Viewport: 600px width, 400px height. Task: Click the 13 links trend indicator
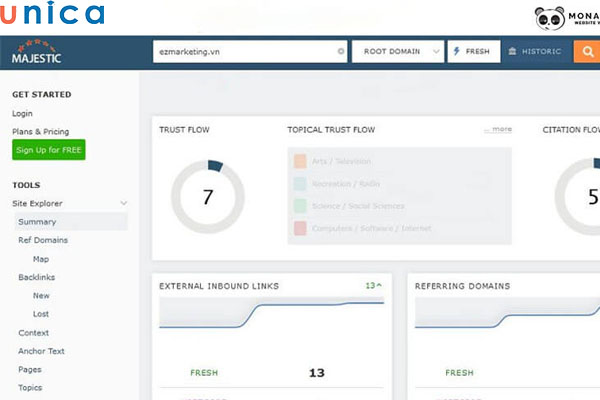(373, 286)
